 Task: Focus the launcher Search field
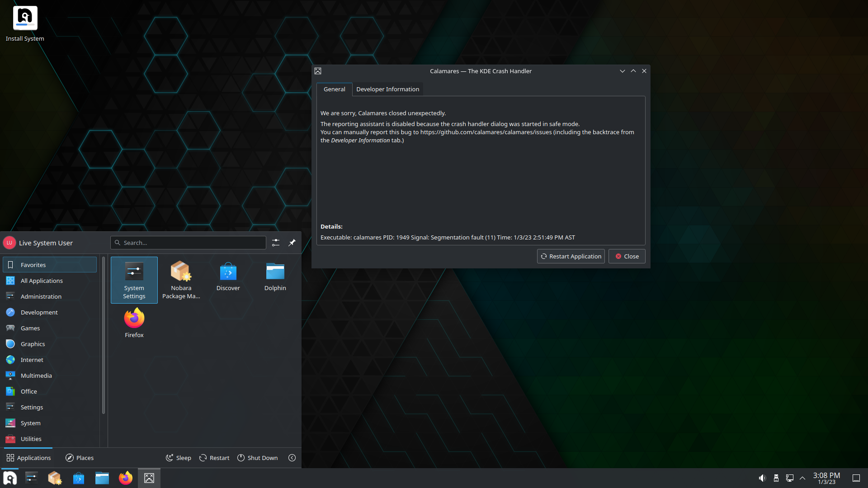click(188, 243)
